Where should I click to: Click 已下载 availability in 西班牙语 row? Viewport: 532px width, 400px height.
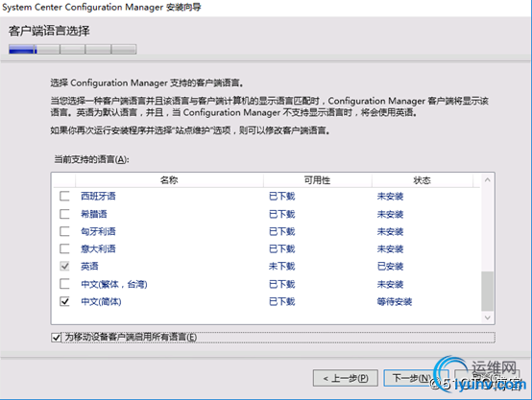(x=282, y=196)
